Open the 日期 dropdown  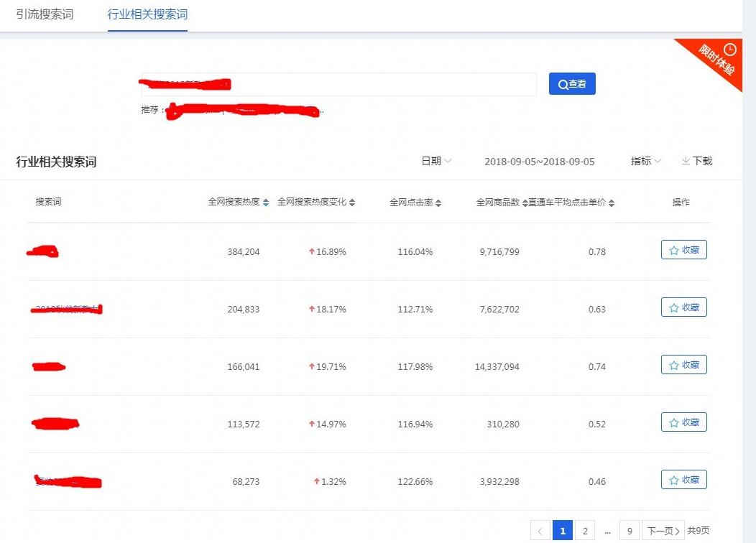(435, 161)
